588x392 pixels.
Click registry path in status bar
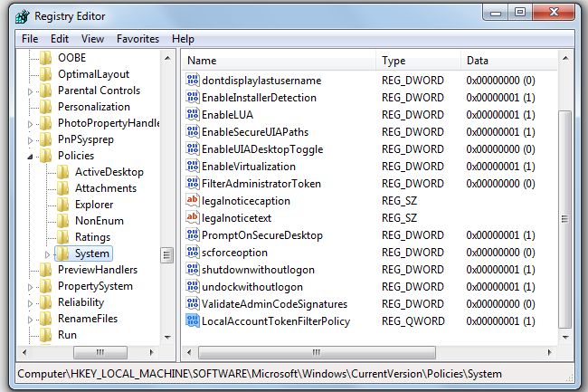click(260, 374)
